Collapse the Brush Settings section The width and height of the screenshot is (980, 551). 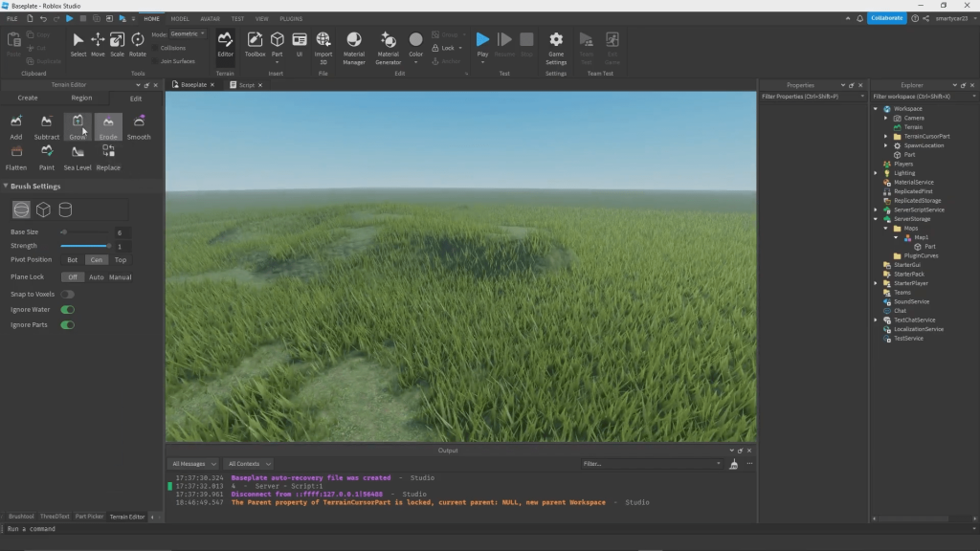tap(6, 187)
